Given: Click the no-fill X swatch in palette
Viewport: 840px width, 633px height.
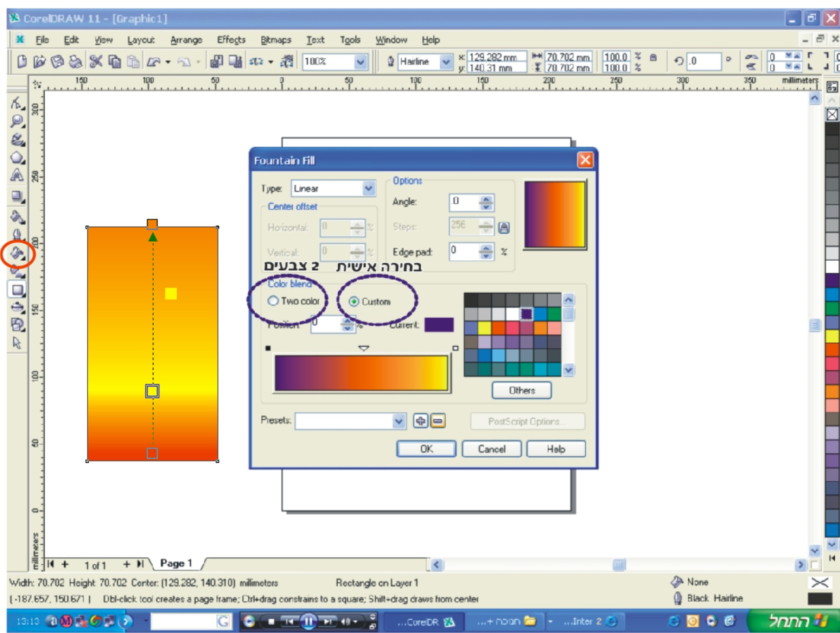Looking at the screenshot, I should [x=832, y=114].
